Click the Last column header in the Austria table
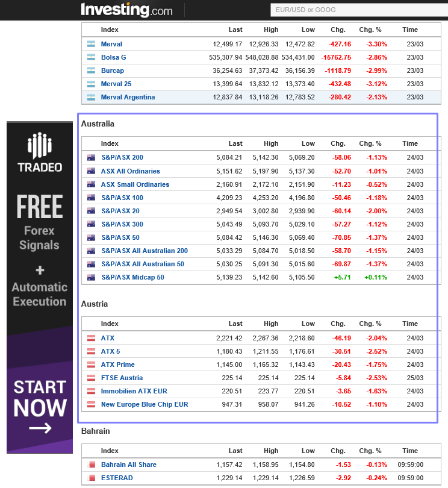 (x=235, y=324)
